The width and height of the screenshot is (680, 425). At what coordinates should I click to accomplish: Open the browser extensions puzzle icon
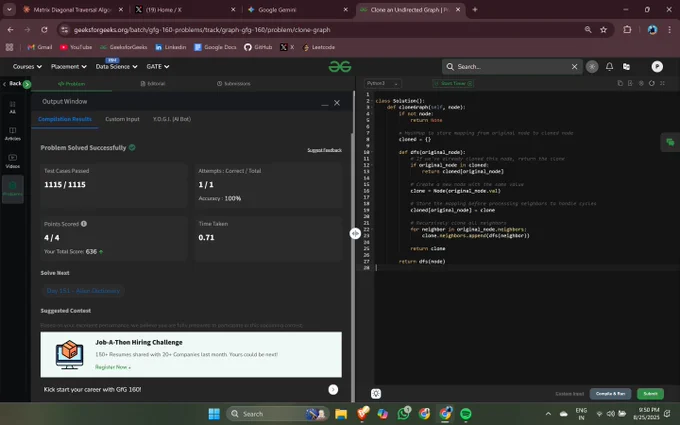coord(627,29)
